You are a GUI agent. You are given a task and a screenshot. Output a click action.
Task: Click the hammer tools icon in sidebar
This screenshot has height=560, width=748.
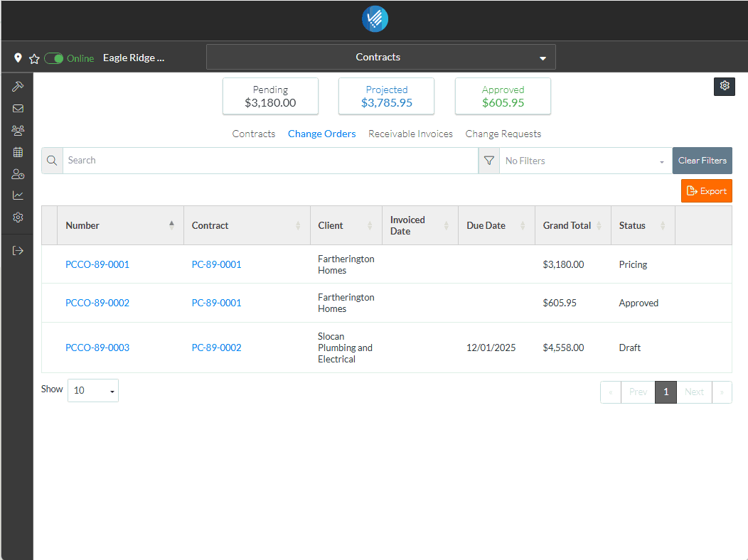click(x=18, y=86)
